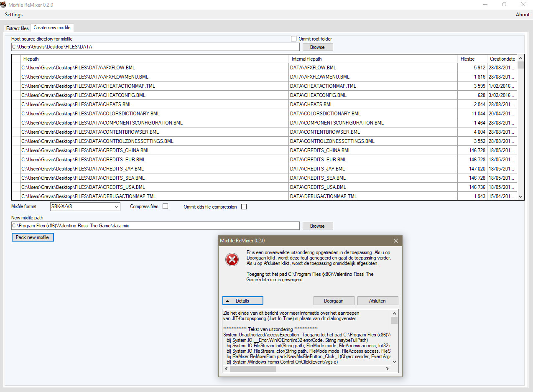Select row C:\Users\Gravis\Desktop\FILES\DATA\AFXFLOW.BML
This screenshot has height=392, width=533.
[155, 68]
